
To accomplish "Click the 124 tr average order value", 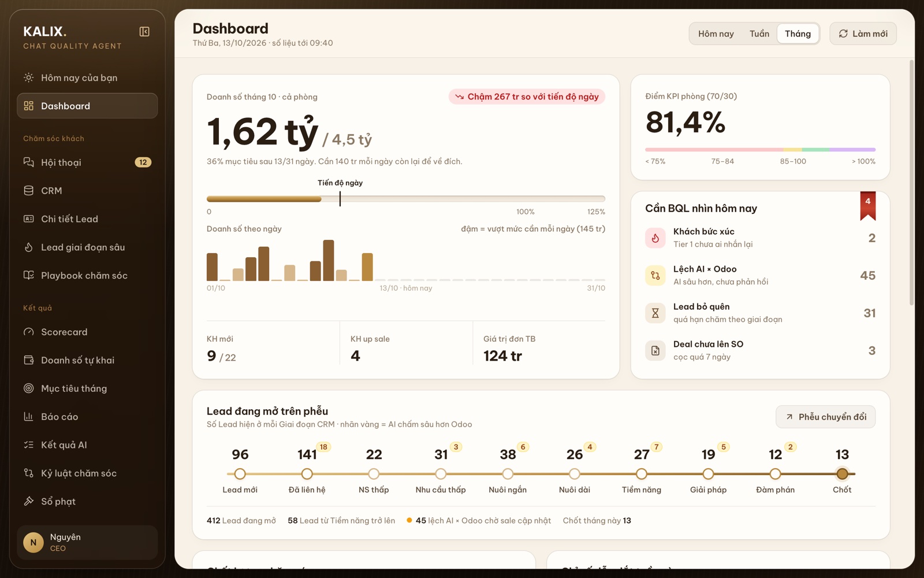I will point(502,356).
